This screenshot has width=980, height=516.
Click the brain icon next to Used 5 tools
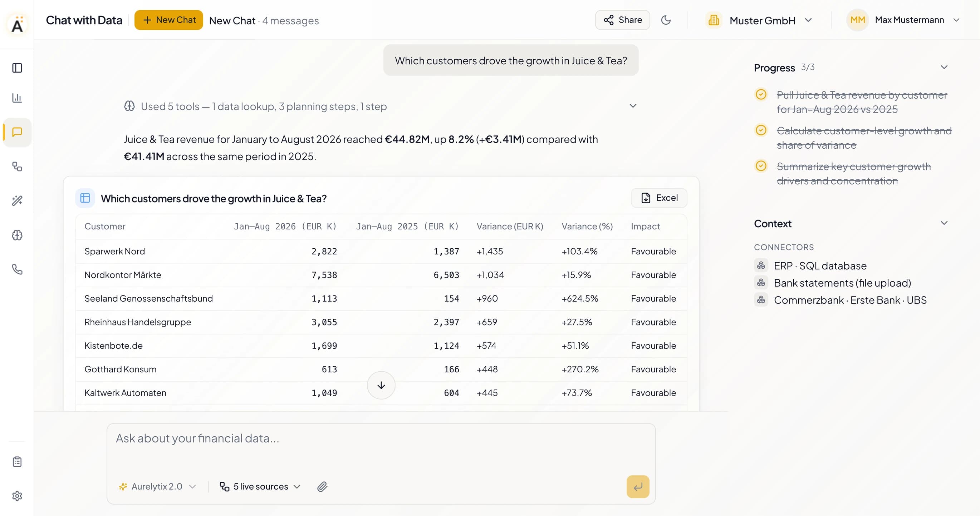129,106
